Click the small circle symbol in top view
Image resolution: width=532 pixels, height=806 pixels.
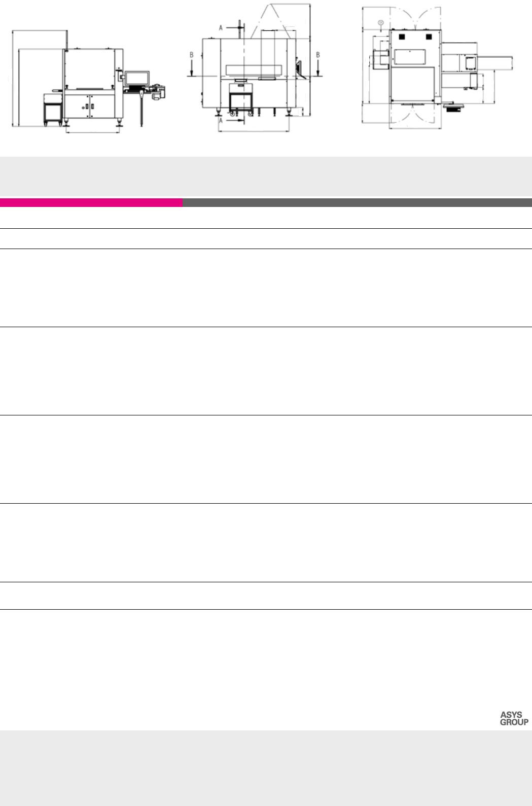point(380,22)
